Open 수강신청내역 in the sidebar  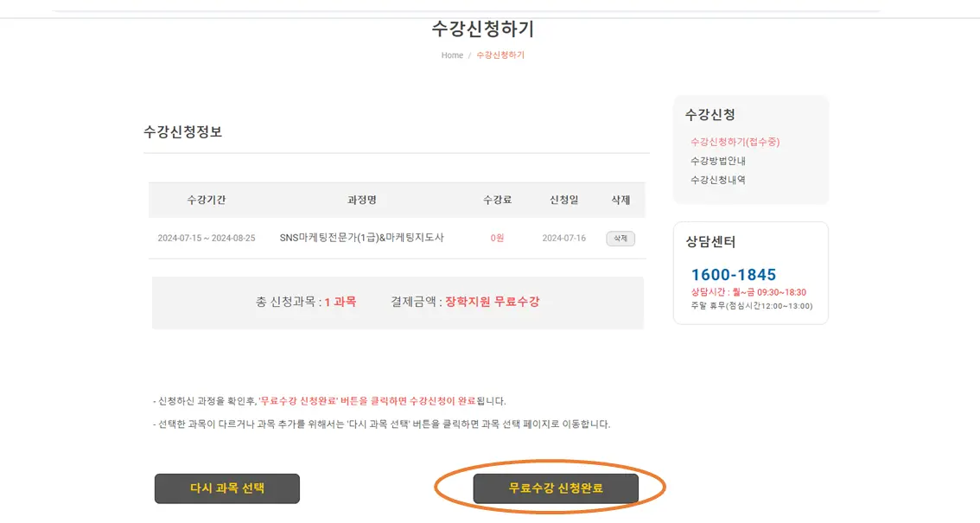point(717,179)
